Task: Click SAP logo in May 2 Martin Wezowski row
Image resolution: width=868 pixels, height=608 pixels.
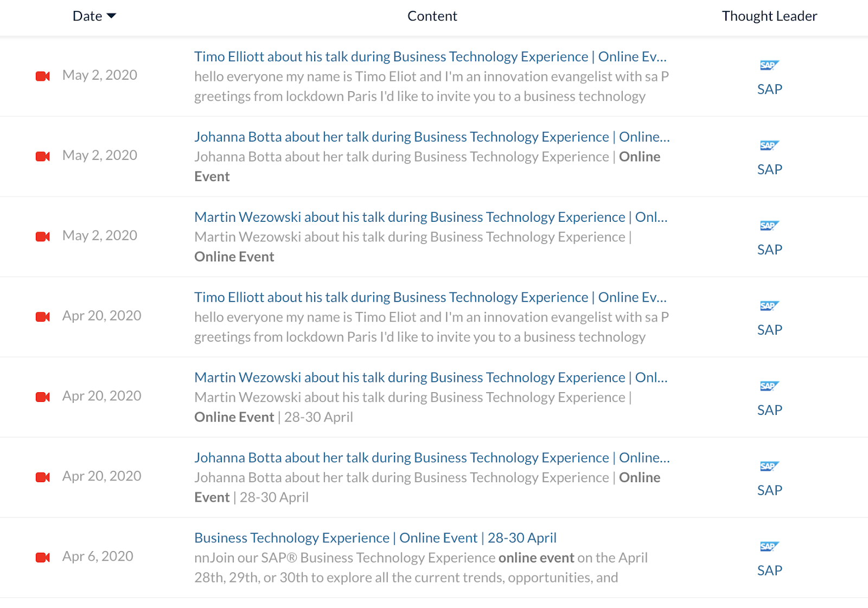Action: point(769,226)
